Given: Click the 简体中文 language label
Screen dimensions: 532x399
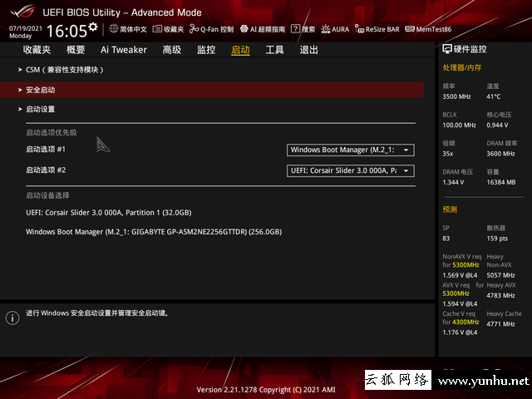Looking at the screenshot, I should pos(133,30).
